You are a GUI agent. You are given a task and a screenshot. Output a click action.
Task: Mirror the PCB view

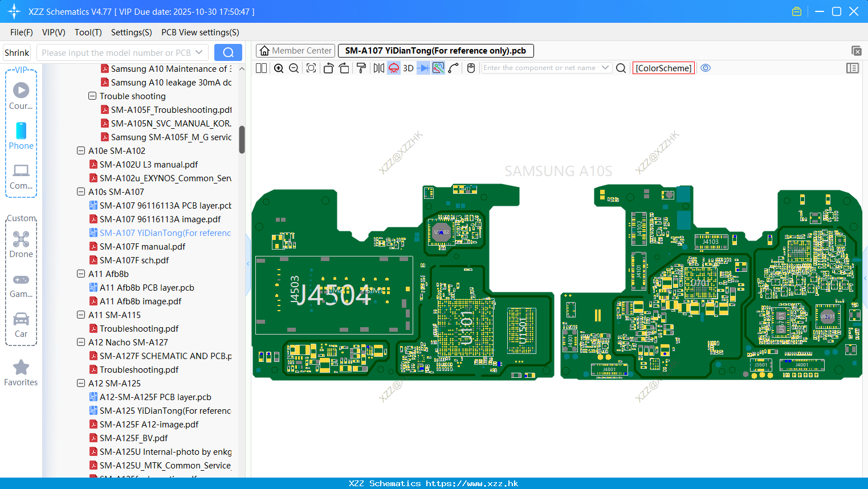(378, 68)
